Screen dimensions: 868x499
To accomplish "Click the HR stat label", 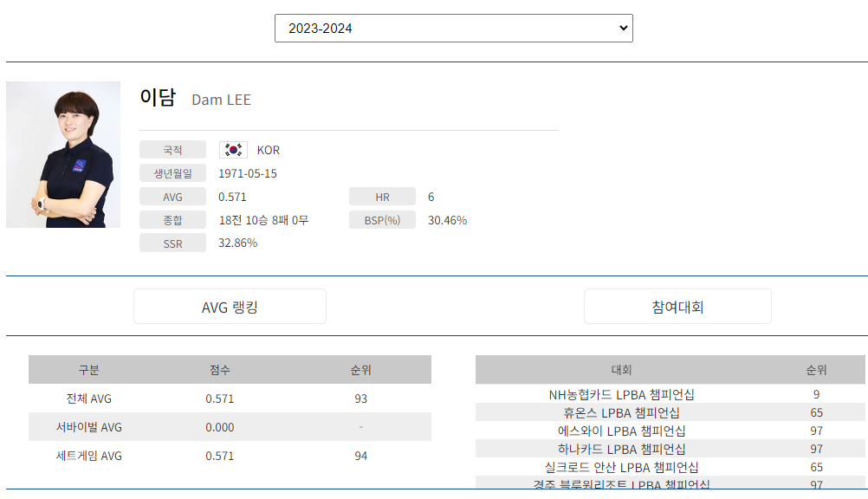I will pyautogui.click(x=382, y=196).
